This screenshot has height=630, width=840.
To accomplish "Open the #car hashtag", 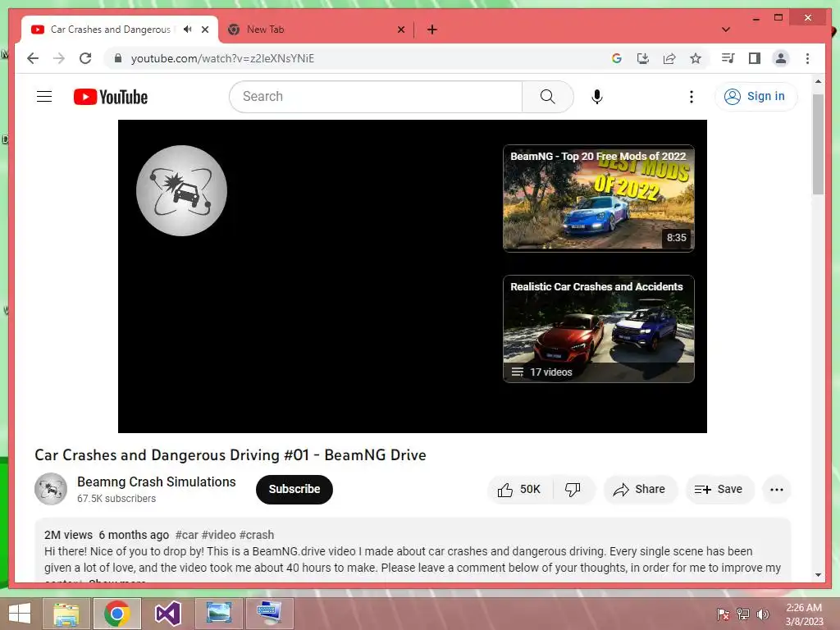I will tap(186, 535).
